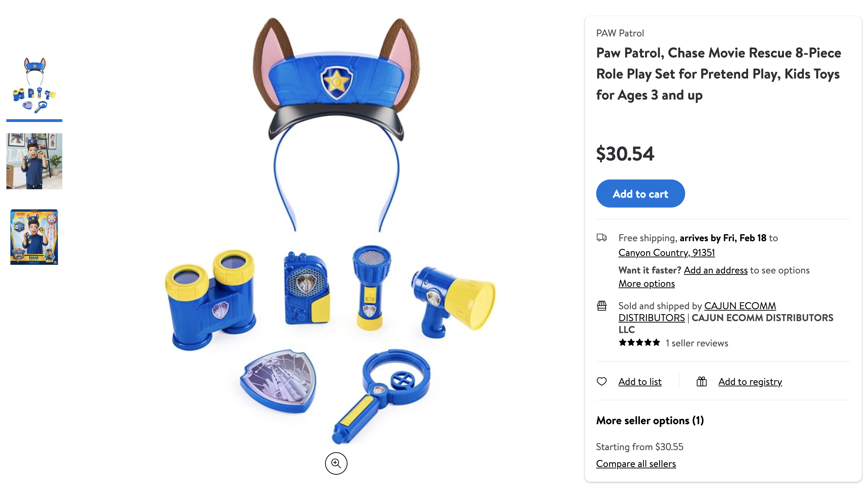Click the 1 seller reviews text
The height and width of the screenshot is (488, 868).
pyautogui.click(x=697, y=343)
